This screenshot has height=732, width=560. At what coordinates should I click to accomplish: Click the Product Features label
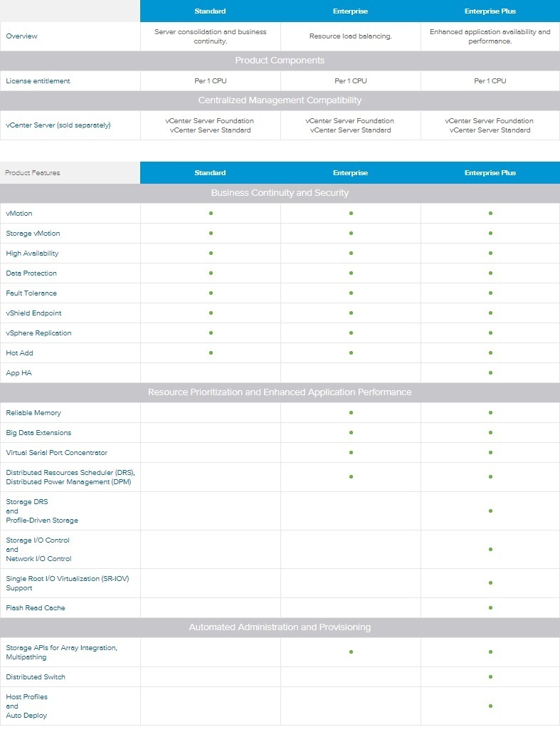[x=33, y=173]
